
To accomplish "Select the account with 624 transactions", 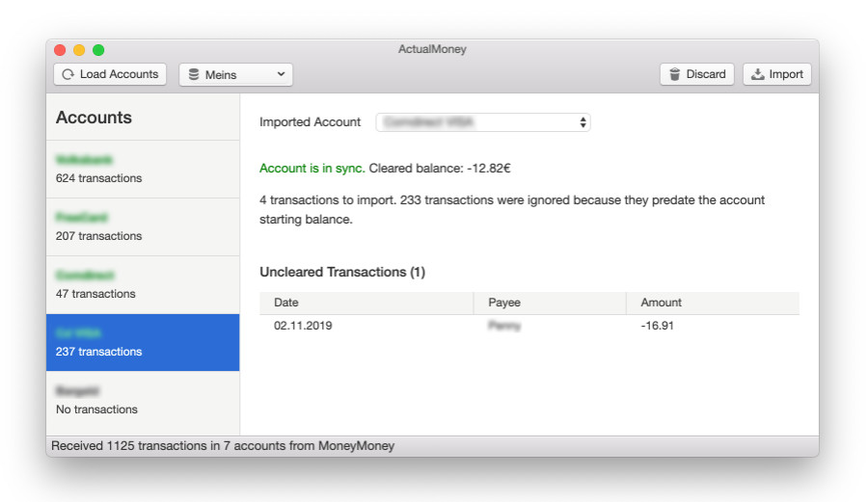I will [x=143, y=170].
